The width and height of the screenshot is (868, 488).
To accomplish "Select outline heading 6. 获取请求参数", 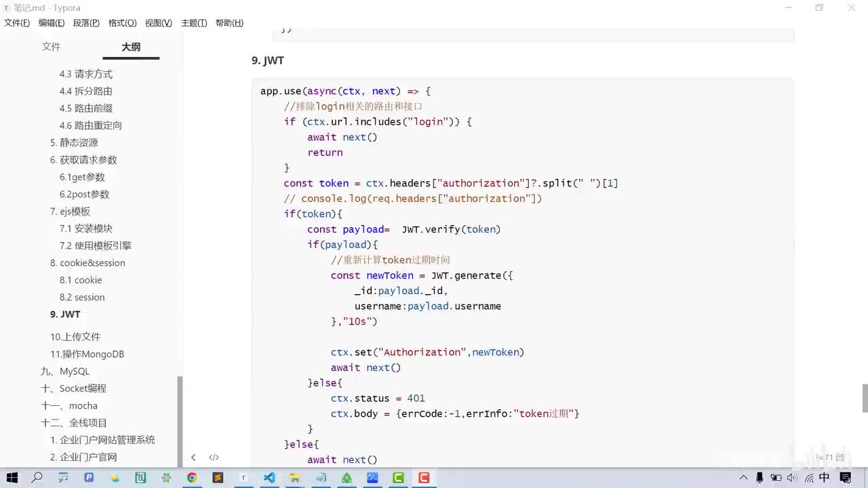I will [x=83, y=160].
